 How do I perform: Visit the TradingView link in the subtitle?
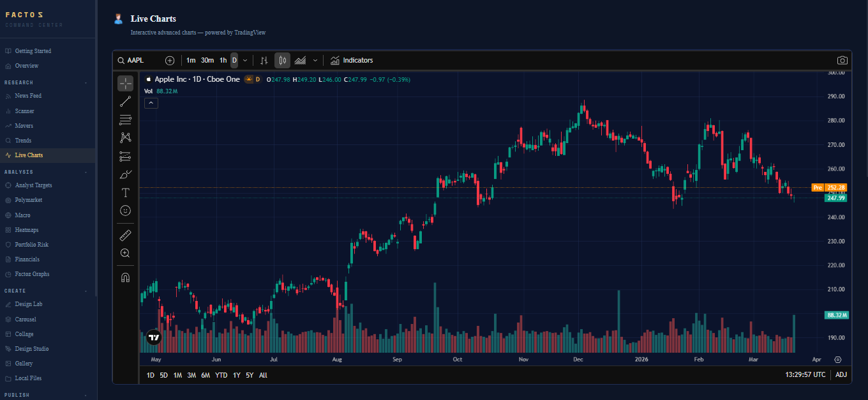[250, 32]
